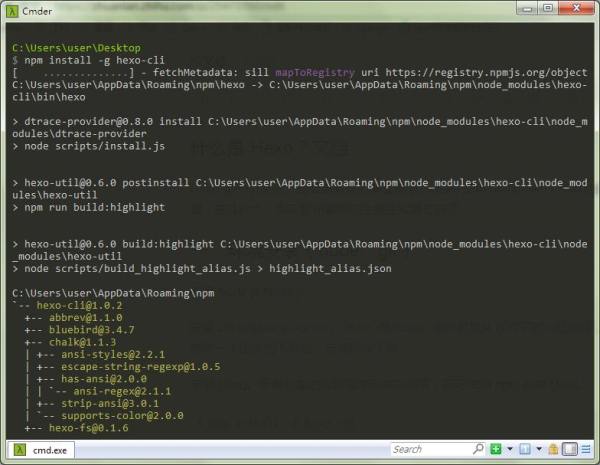Click the magnifier icon in Search box
Screen dimensions: 600x465
pyautogui.click(x=478, y=448)
